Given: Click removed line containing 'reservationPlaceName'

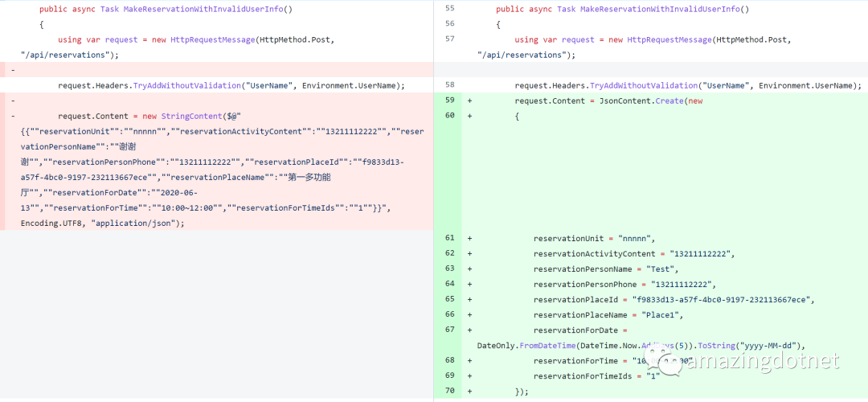Looking at the screenshot, I should coord(176,178).
